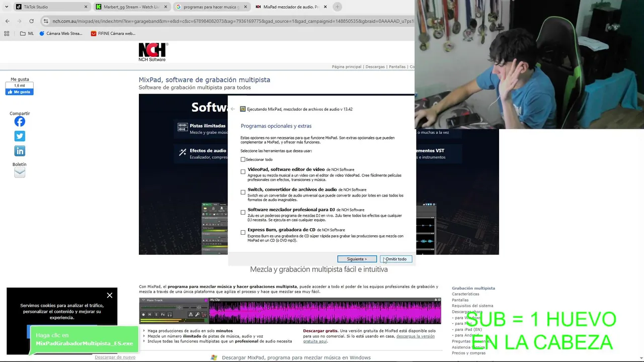Open the tab search dropdown arrow
The image size is (644, 362).
[6, 7]
